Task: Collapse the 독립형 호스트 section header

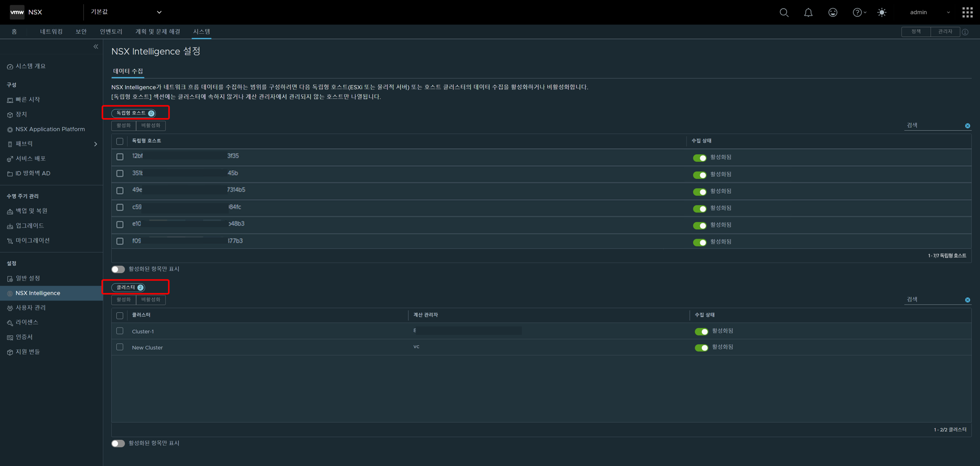Action: [134, 113]
